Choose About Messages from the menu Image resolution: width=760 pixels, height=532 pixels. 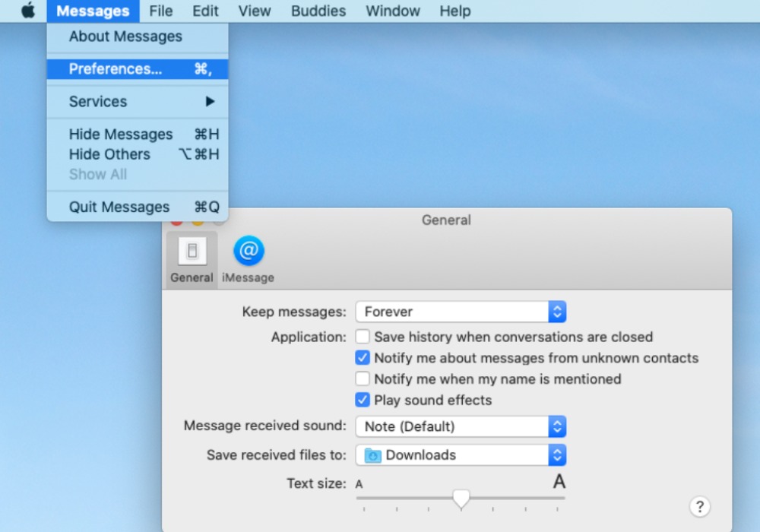click(x=138, y=36)
